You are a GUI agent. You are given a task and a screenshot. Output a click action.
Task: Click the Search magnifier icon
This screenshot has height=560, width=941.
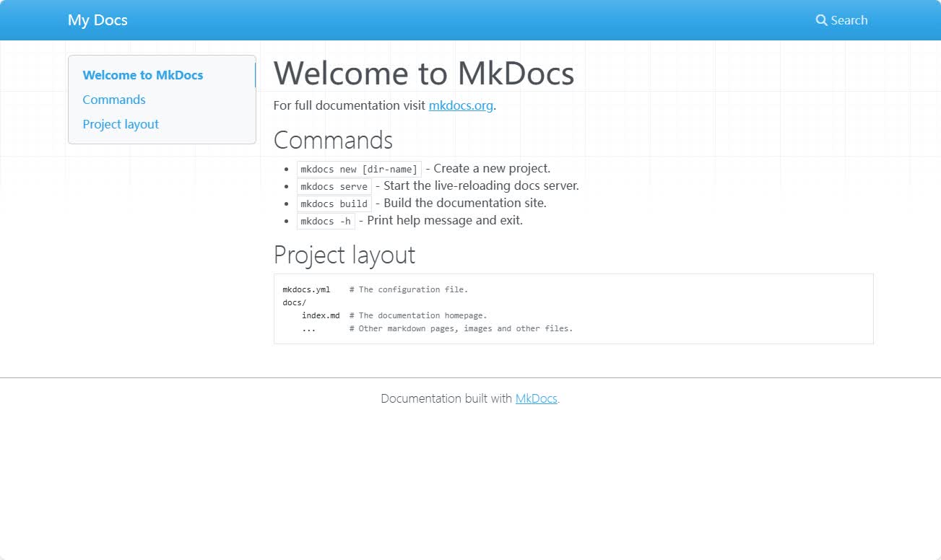pyautogui.click(x=822, y=20)
